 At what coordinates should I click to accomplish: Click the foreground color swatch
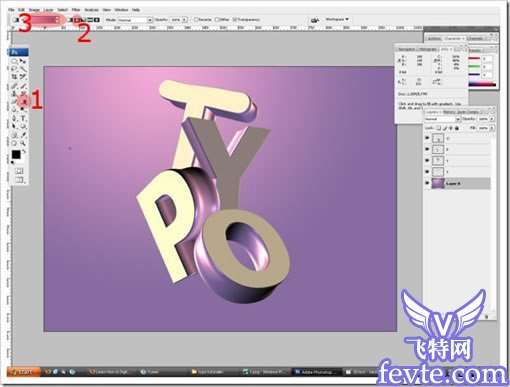16,155
